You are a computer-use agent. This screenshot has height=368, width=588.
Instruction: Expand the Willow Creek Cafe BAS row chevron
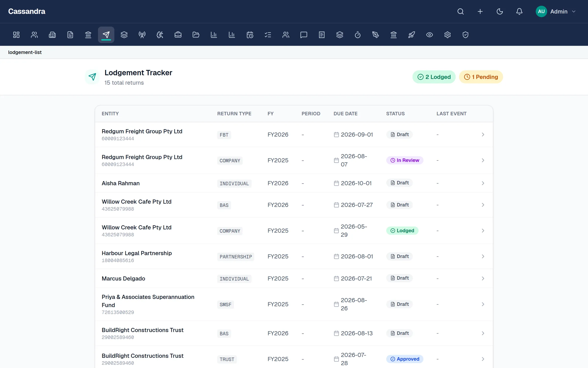tap(483, 205)
